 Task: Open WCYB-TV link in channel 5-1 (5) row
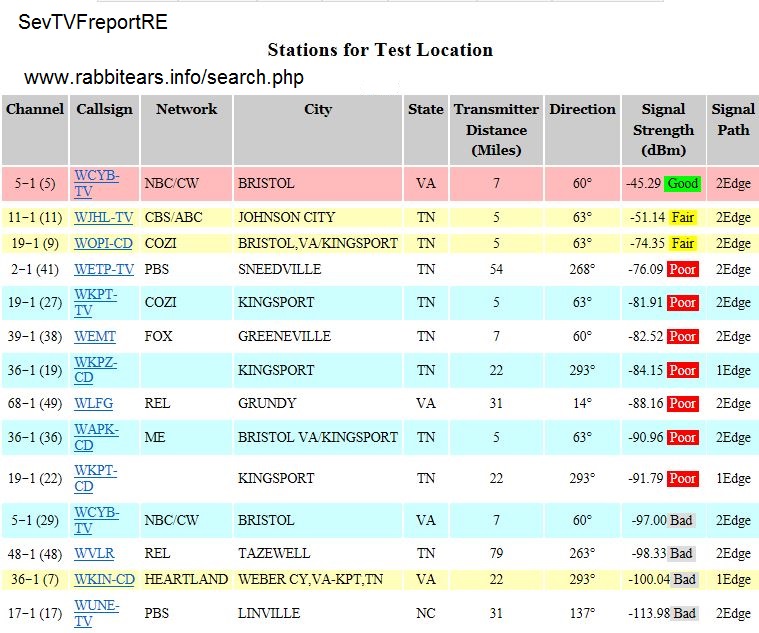point(96,183)
